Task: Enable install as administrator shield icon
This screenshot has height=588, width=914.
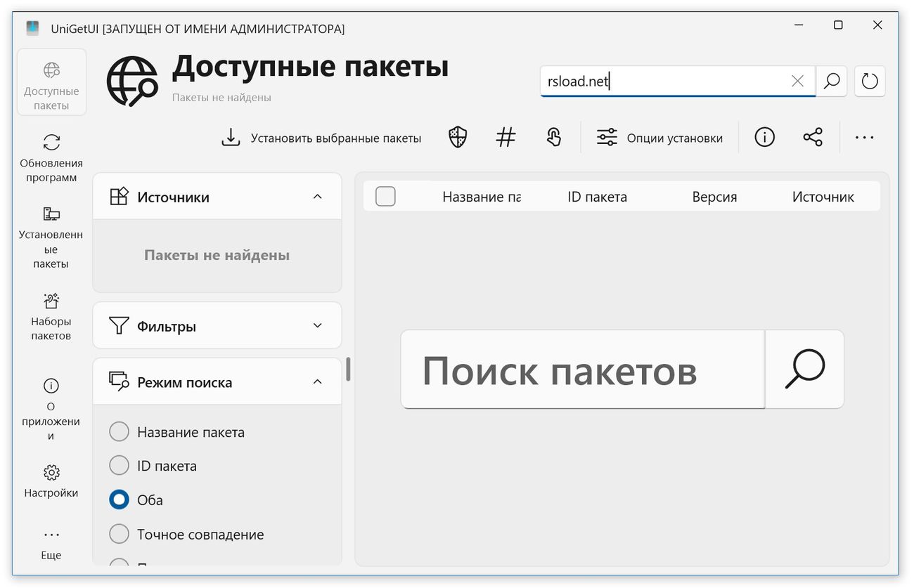Action: point(457,137)
